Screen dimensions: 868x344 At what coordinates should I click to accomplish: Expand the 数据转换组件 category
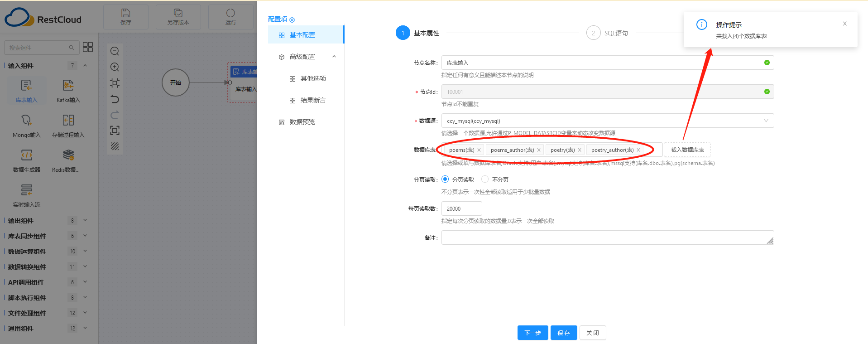[x=85, y=266]
